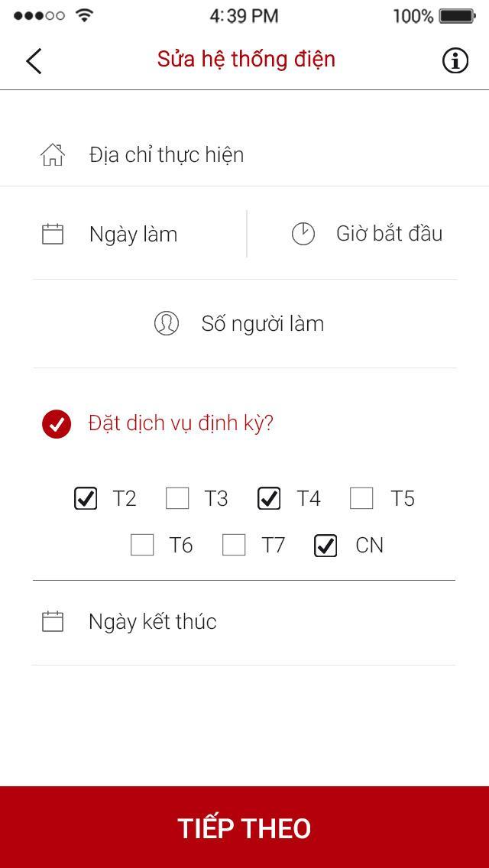
Task: Check the T5 checkbox
Action: point(361,498)
